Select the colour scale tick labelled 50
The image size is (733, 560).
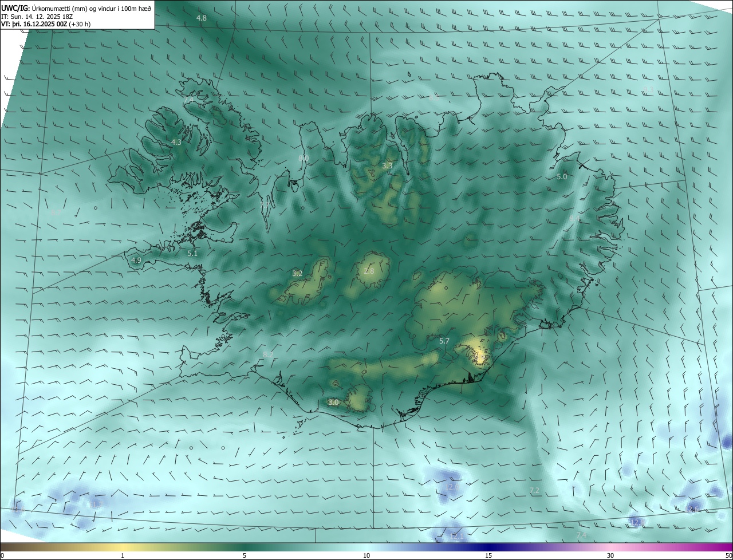click(728, 555)
